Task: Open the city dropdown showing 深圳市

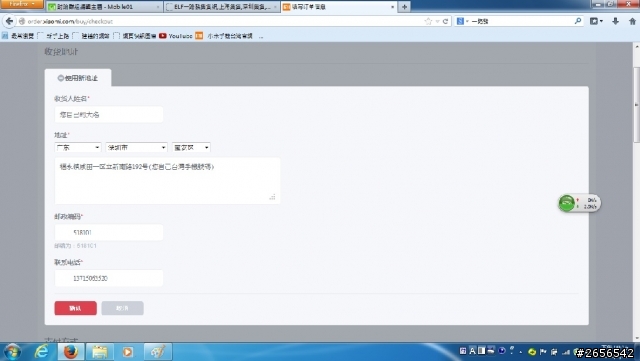Action: 136,147
